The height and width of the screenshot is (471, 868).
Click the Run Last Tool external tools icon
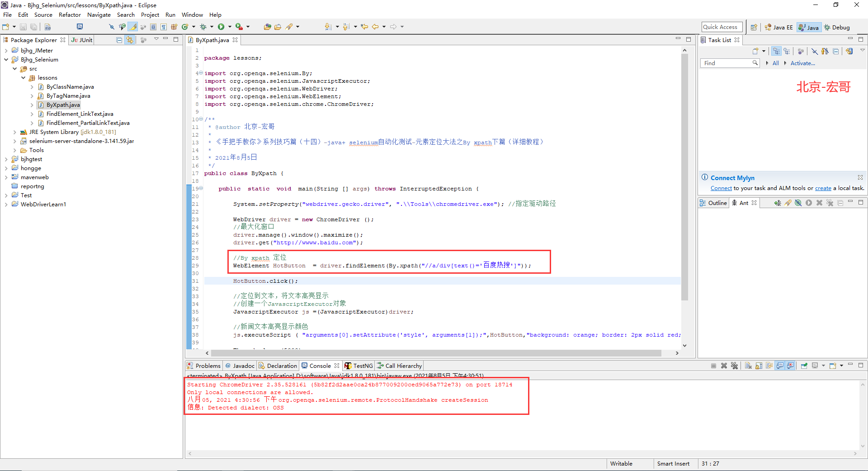[x=239, y=27]
